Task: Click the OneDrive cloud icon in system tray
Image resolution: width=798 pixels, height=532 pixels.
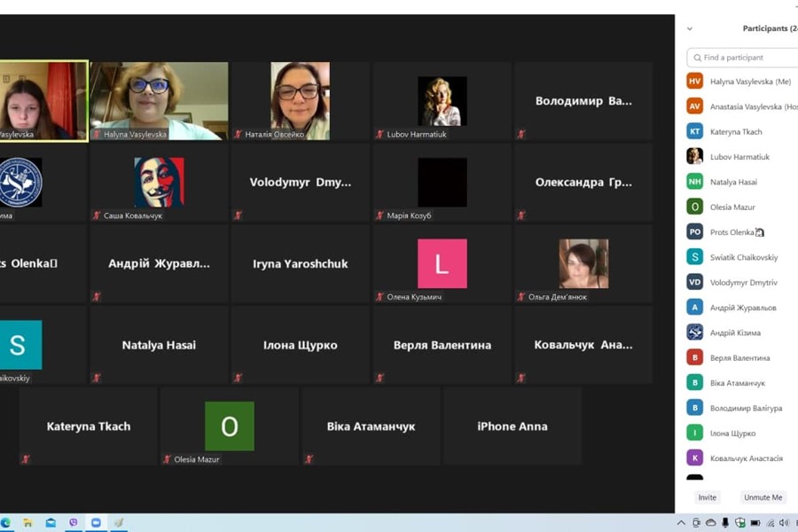Action: click(x=711, y=523)
